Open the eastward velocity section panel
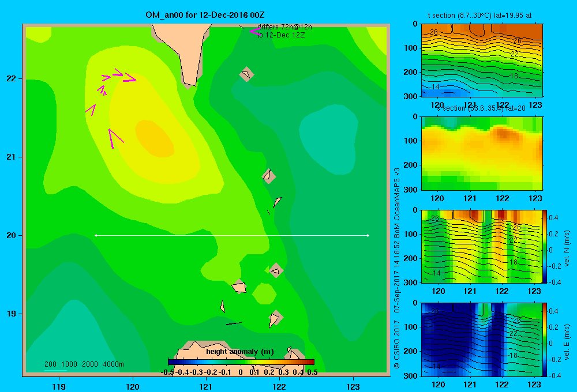 (482, 340)
